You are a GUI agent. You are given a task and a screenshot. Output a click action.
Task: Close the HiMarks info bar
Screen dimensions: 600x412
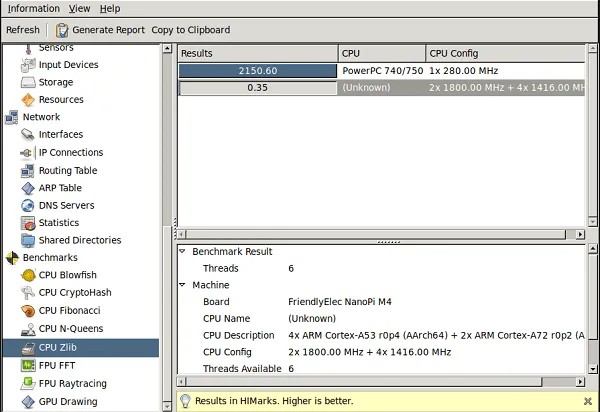[588, 401]
